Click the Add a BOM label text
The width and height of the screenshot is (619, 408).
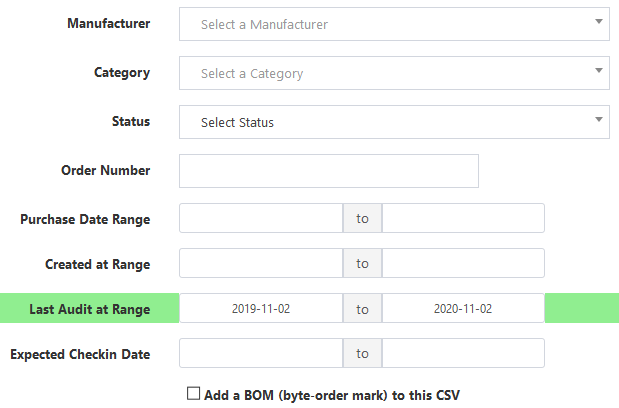pyautogui.click(x=332, y=395)
